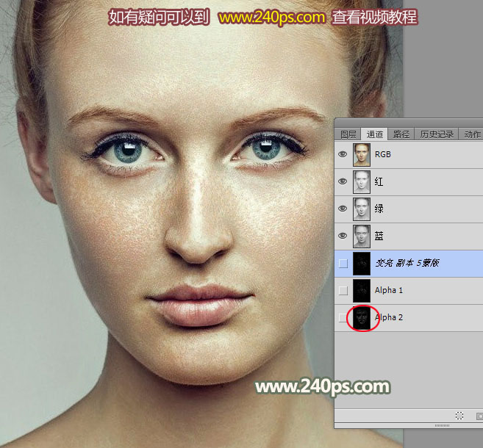Screen dimensions: 483x448
Task: Open the 路径 (Paths) tab
Action: [401, 134]
